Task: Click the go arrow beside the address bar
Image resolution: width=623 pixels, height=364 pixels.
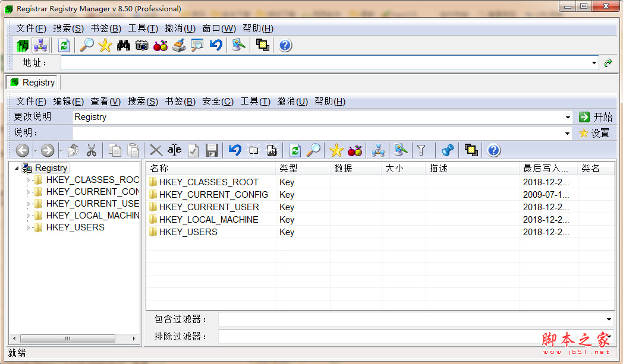Action: (x=608, y=63)
